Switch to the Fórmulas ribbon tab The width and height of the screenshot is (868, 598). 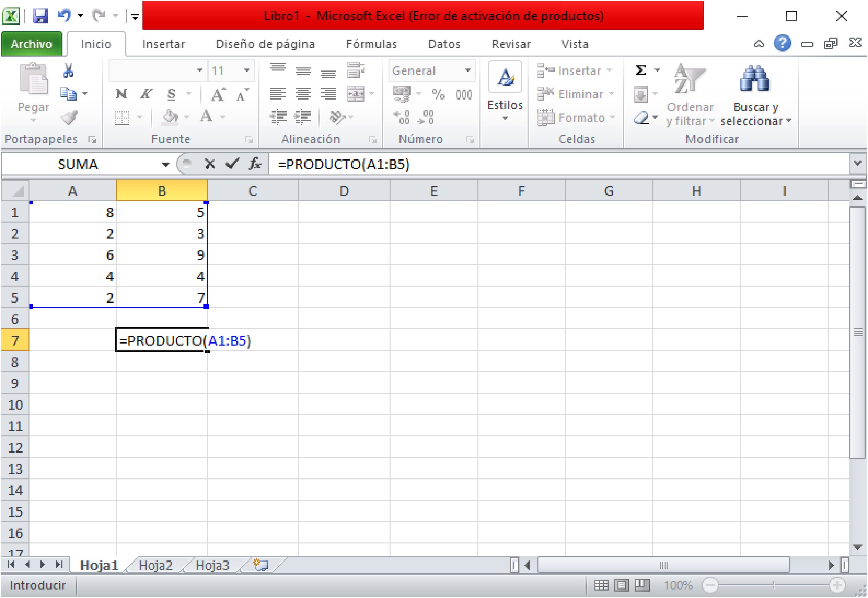click(372, 44)
